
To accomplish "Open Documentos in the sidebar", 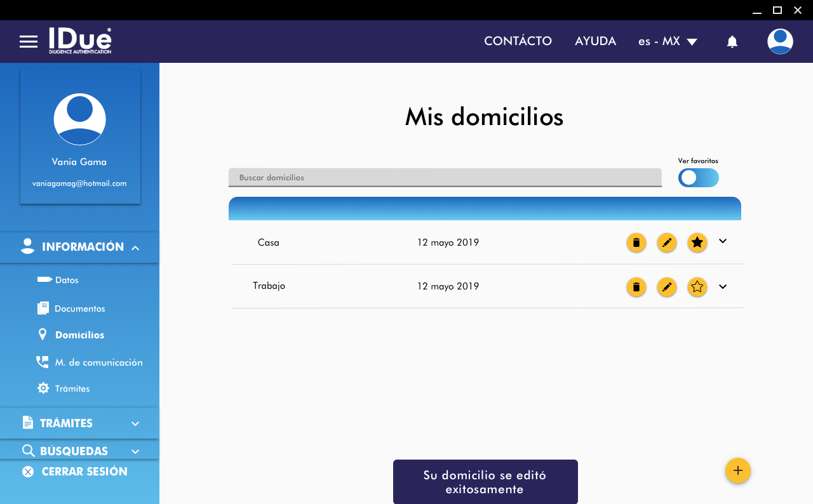I will tap(79, 308).
